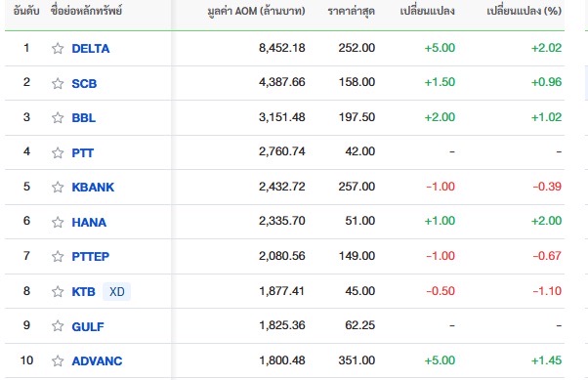Toggle the HANA favorite star

[58, 222]
